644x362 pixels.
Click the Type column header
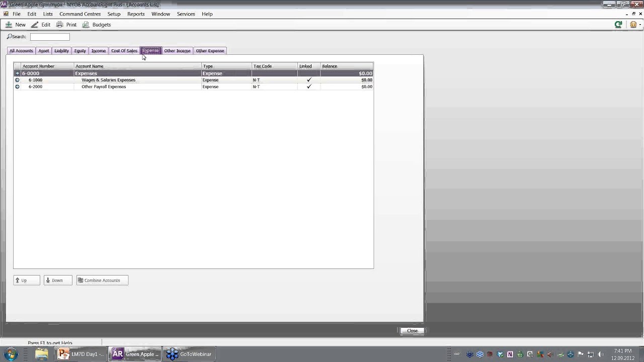click(226, 66)
